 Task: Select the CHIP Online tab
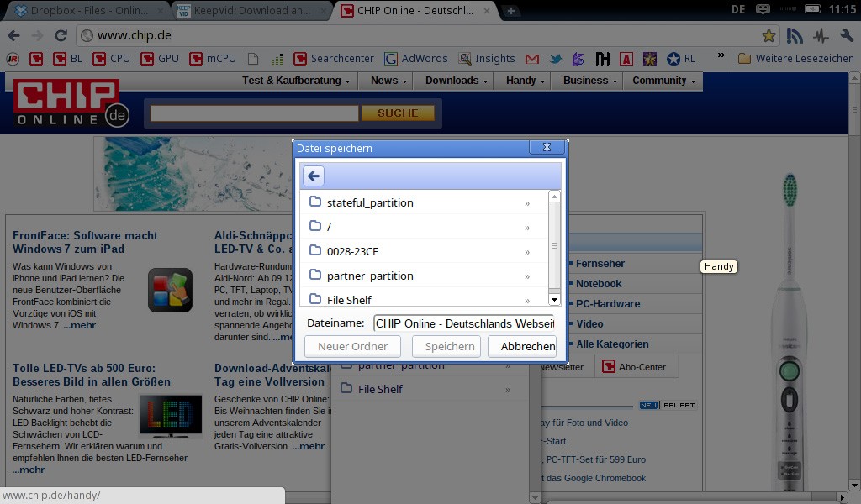click(x=416, y=11)
